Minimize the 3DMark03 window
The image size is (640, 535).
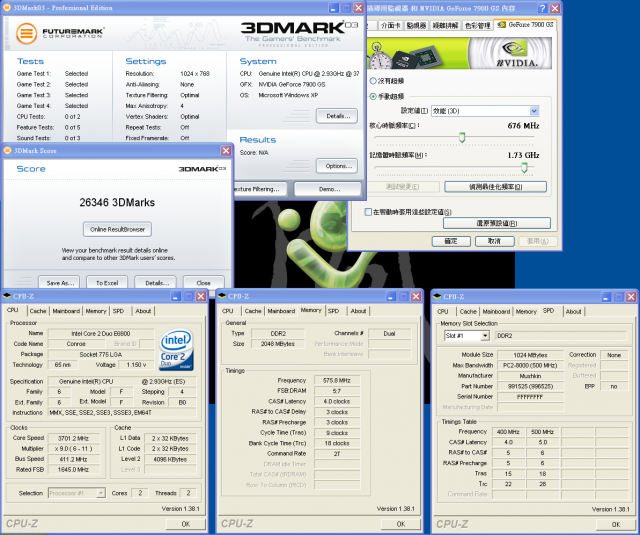334,8
